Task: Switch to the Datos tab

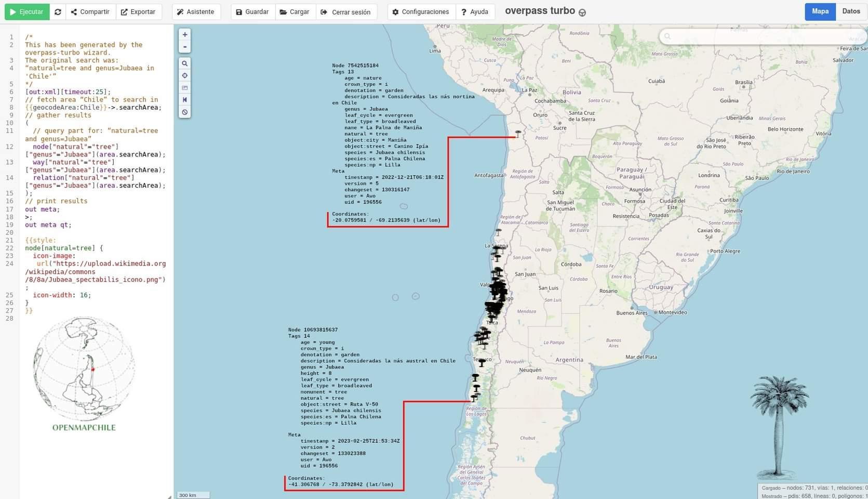Action: tap(851, 11)
